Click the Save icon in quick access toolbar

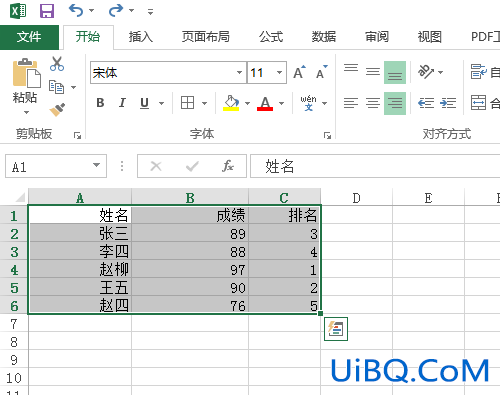[x=47, y=11]
